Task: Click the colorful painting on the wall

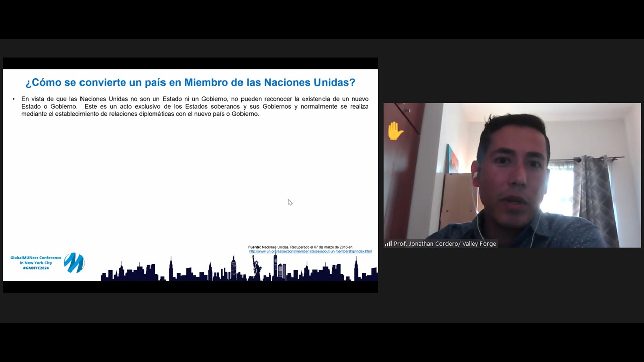Action: pos(452,159)
